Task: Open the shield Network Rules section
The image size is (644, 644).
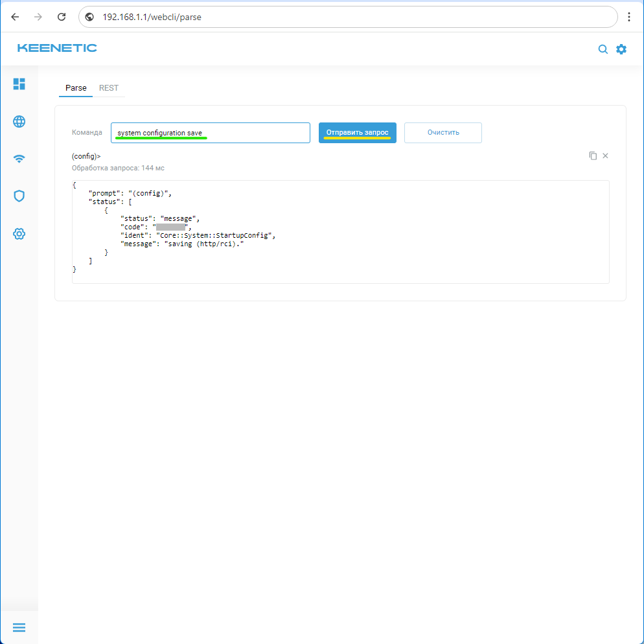Action: (x=19, y=196)
